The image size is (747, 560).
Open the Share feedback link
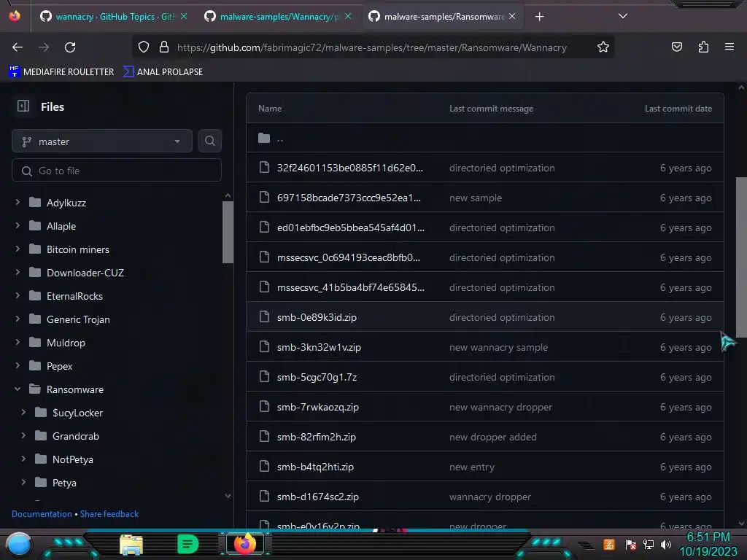tap(109, 514)
